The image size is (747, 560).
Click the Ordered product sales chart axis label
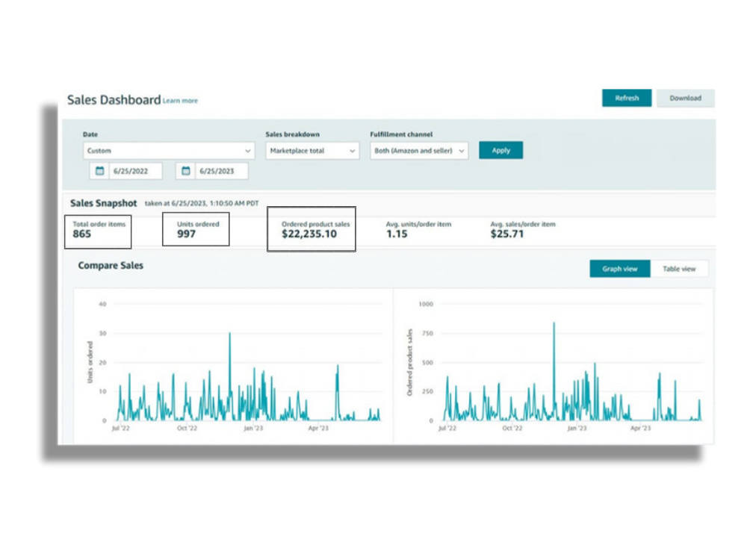(409, 362)
